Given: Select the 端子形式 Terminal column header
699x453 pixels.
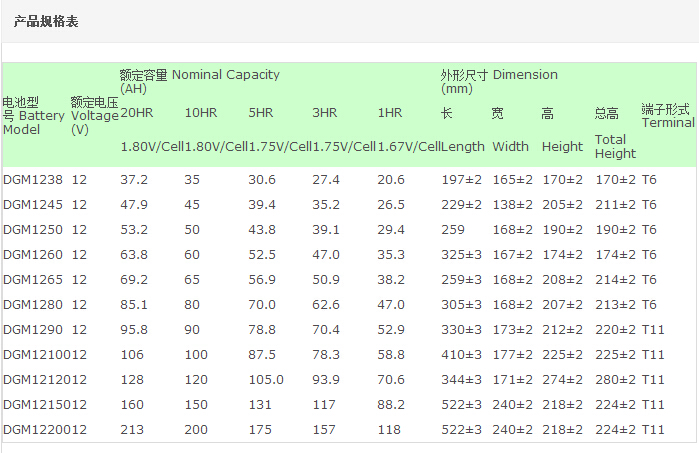Looking at the screenshot, I should (667, 115).
